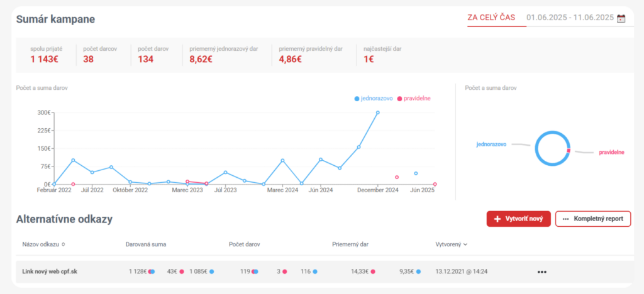This screenshot has width=644, height=294.
Task: Click the 14,33€ average regular gift
Action: tap(360, 271)
